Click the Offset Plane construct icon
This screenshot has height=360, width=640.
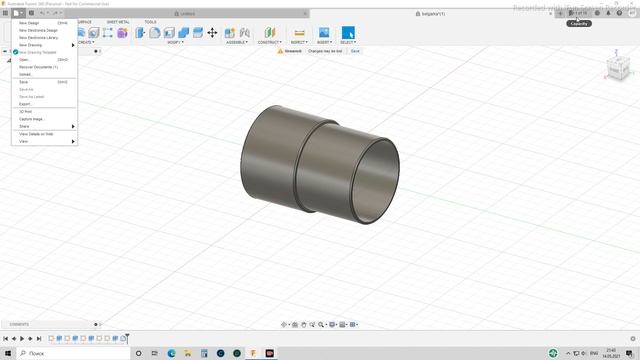269,32
